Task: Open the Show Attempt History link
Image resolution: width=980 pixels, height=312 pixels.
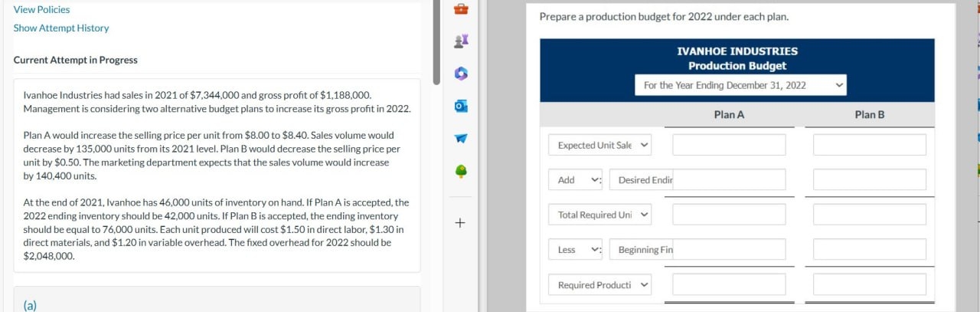Action: click(x=61, y=28)
